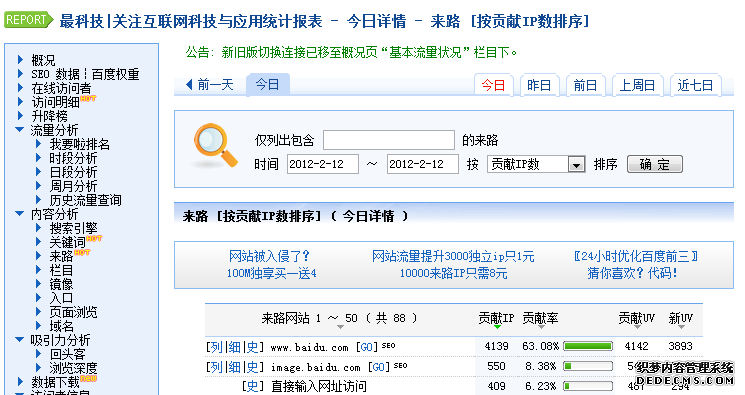Open 猜你喜欢?代码! ad link

tap(632, 273)
